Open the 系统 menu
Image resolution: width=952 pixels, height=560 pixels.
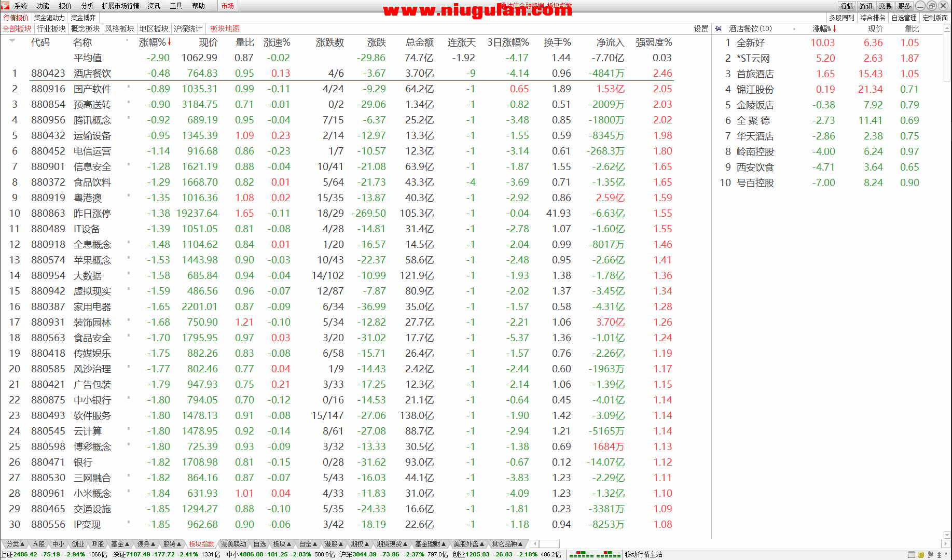tap(21, 6)
